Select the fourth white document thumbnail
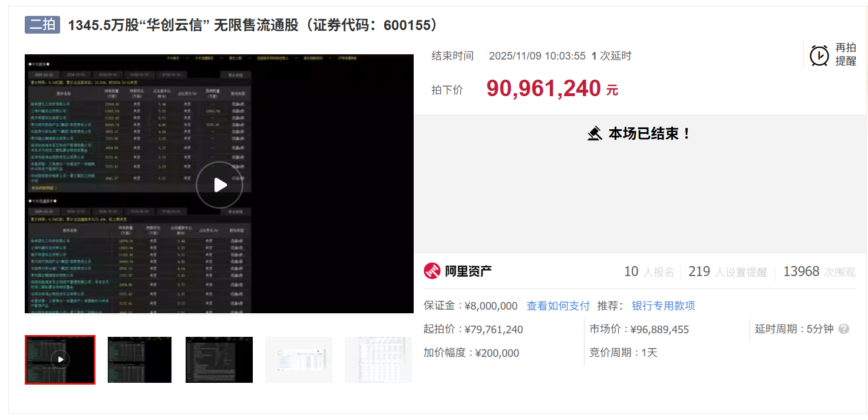Viewport: 868px width, 420px height. click(299, 360)
